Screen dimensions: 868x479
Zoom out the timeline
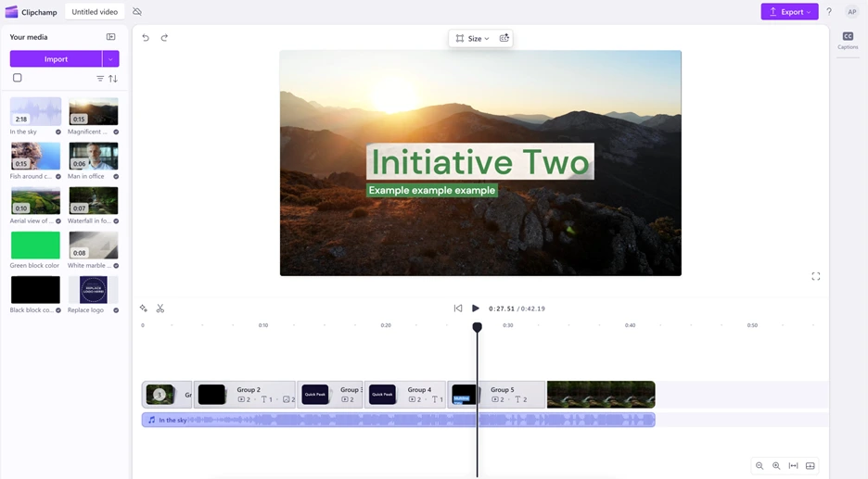(x=759, y=466)
